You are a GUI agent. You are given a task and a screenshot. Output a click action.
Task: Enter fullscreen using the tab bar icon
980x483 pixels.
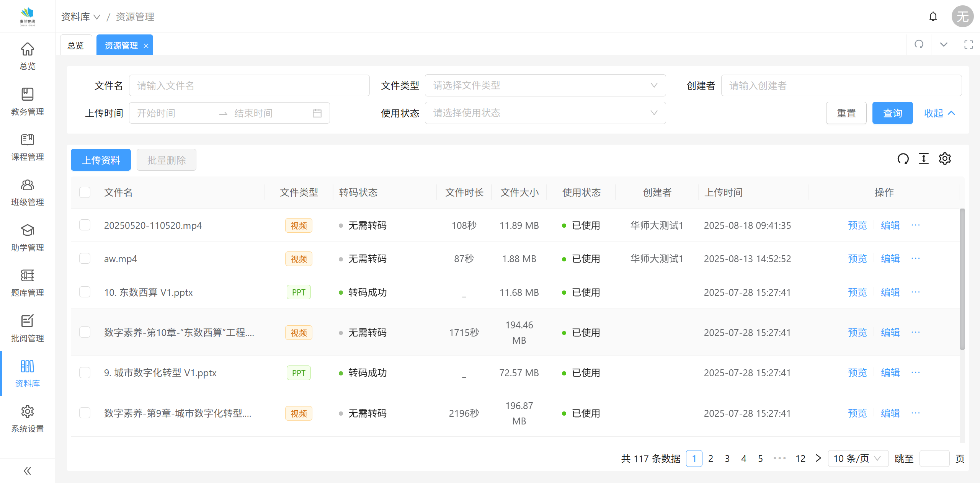pyautogui.click(x=969, y=45)
